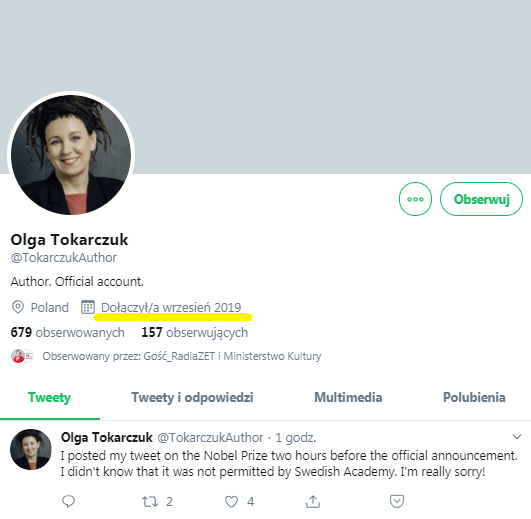Screen dimensions: 531x519
Task: Click the Obserwowany przez followers link
Action: (x=182, y=356)
